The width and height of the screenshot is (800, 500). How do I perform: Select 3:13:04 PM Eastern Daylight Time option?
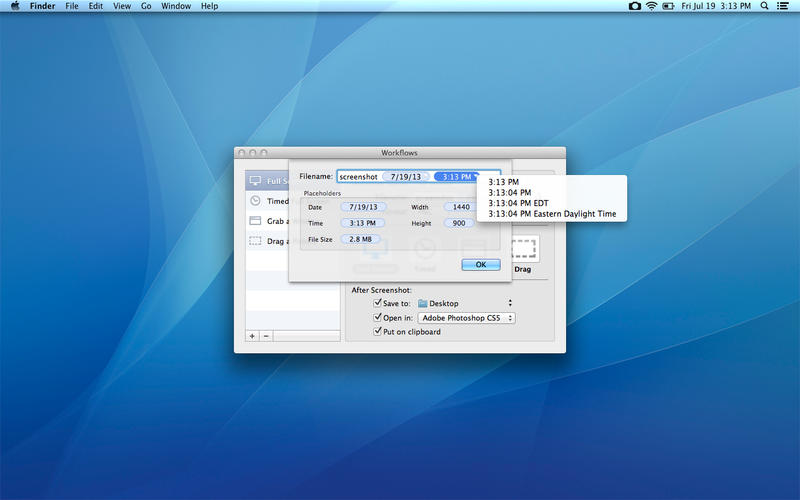552,214
